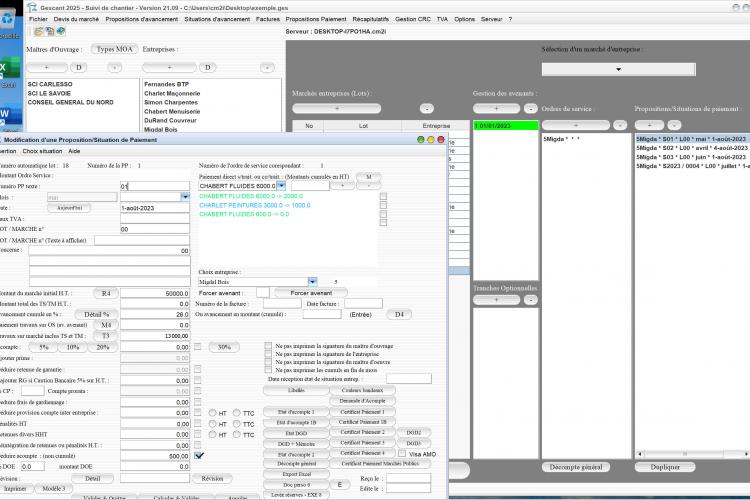Click the Décompte général button below Ordres de service

(x=576, y=467)
